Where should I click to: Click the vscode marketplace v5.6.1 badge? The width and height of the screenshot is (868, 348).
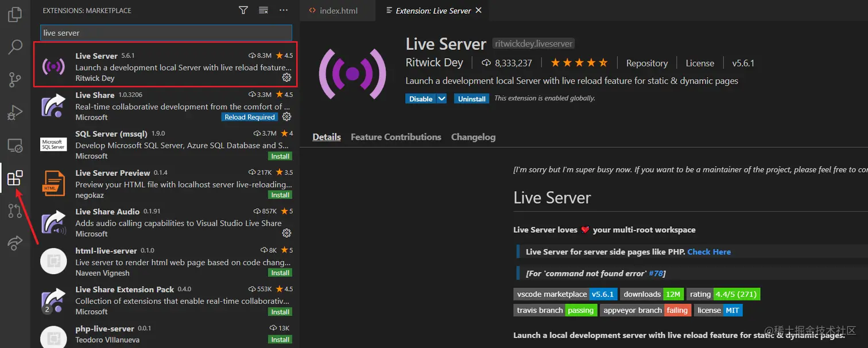565,294
